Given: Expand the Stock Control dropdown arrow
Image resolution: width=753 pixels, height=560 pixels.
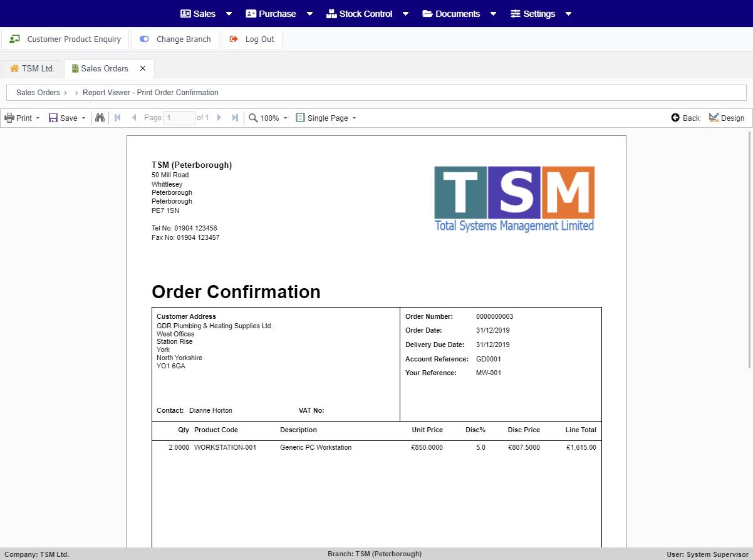Looking at the screenshot, I should point(405,14).
